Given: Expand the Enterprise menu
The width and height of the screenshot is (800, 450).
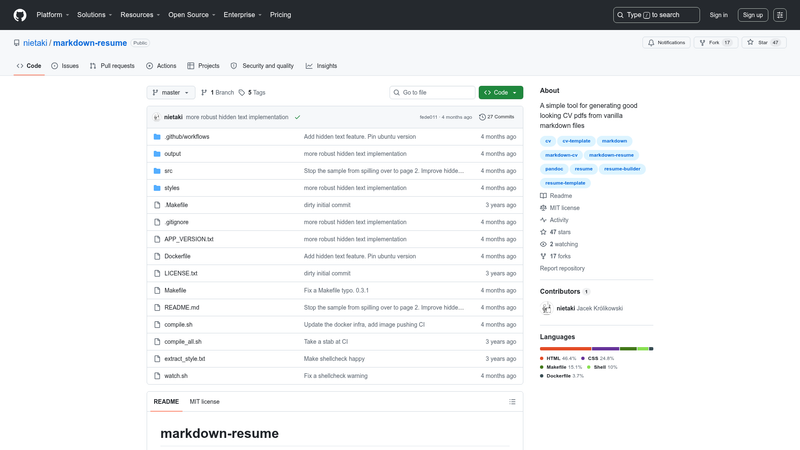Looking at the screenshot, I should click(x=242, y=15).
